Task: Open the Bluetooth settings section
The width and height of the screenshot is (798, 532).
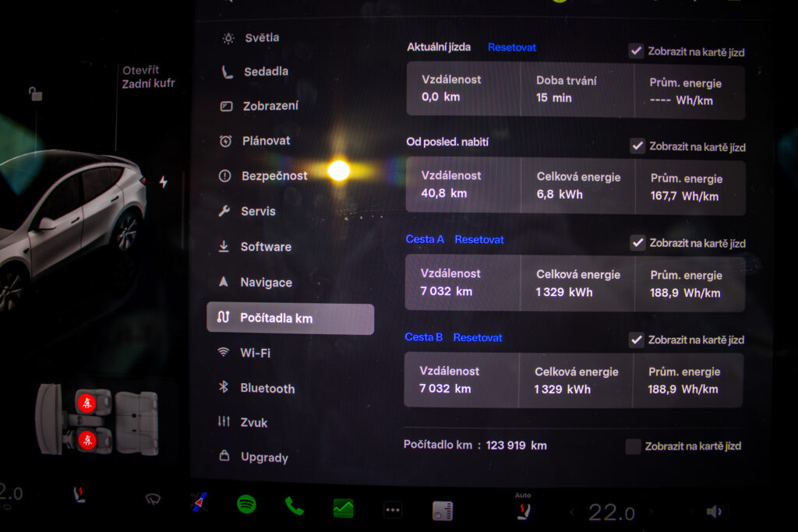Action: (x=267, y=388)
